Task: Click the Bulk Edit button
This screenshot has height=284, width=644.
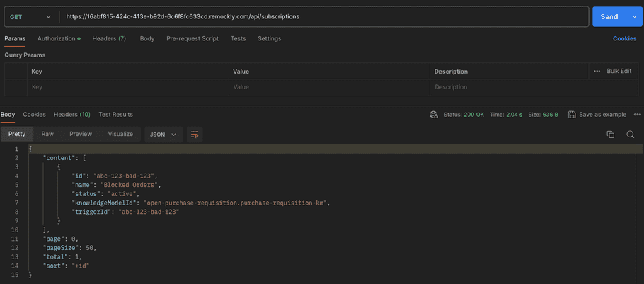Action: (619, 72)
